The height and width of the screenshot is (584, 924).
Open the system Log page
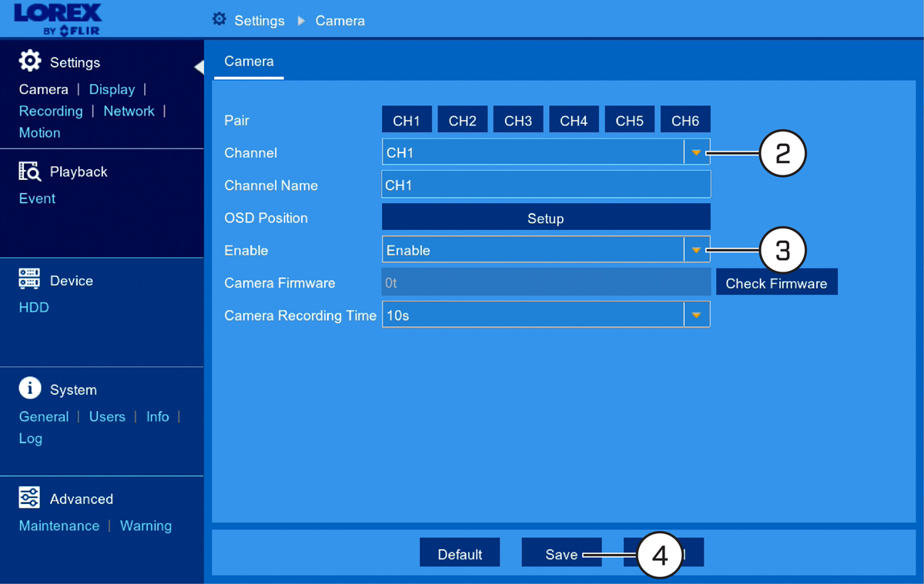(30, 439)
